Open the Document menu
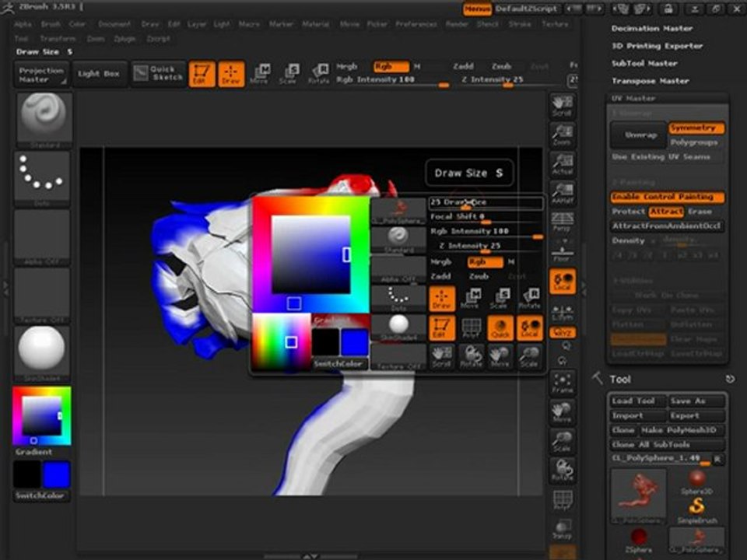The width and height of the screenshot is (747, 560). coord(114,24)
